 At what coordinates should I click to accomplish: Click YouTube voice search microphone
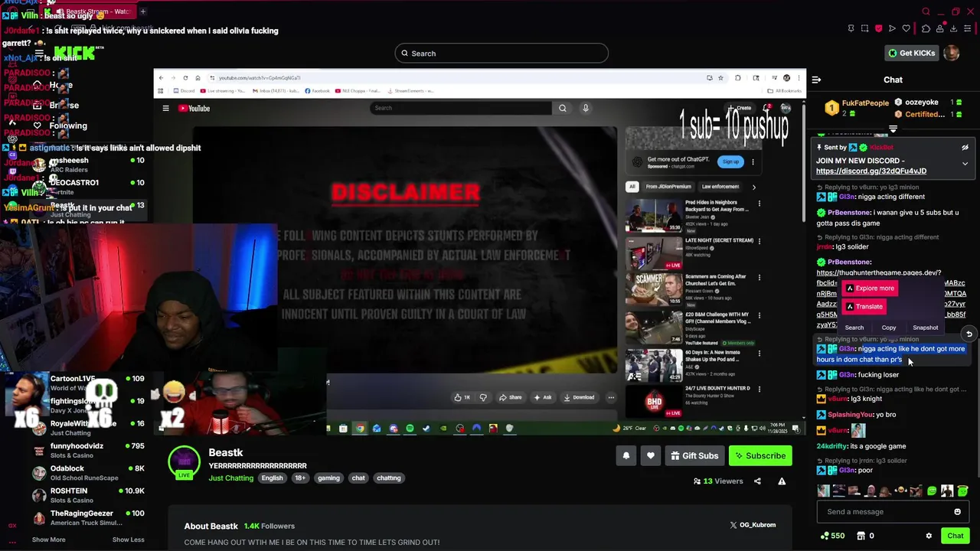586,109
